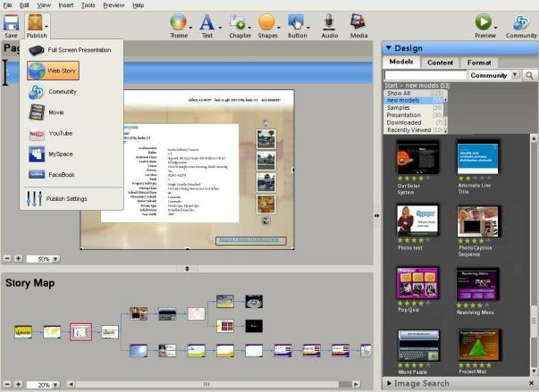This screenshot has width=539, height=392.
Task: Collapse the Design panel
Action: [389, 47]
